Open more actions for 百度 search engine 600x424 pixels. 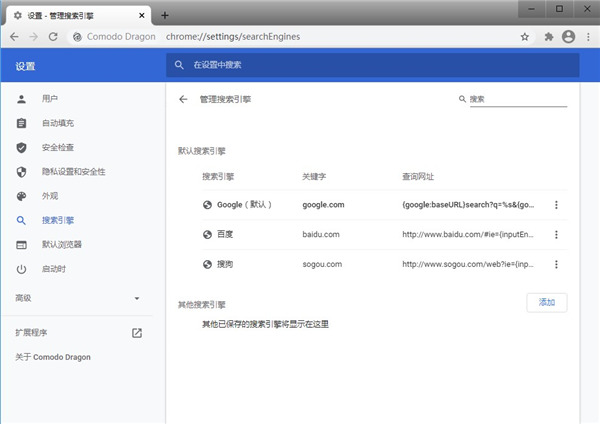click(x=556, y=235)
